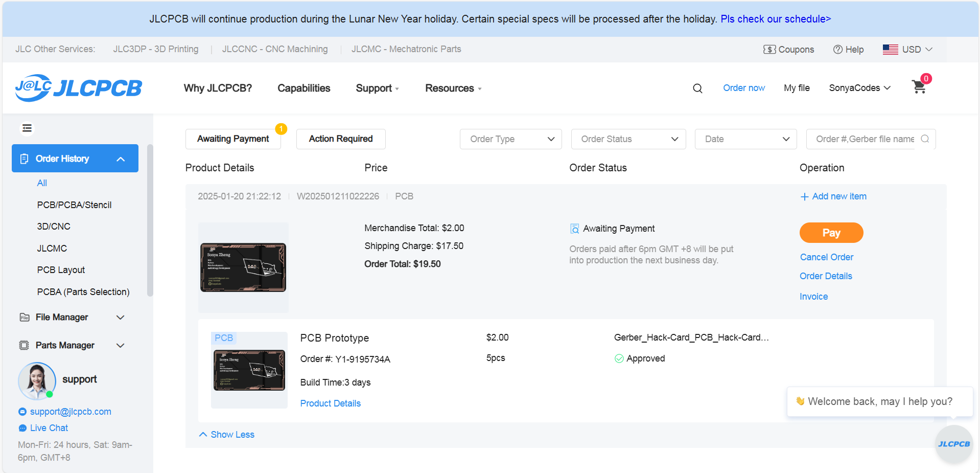Toggle the sidebar hamburger menu icon
This screenshot has height=473, width=980.
pos(27,128)
